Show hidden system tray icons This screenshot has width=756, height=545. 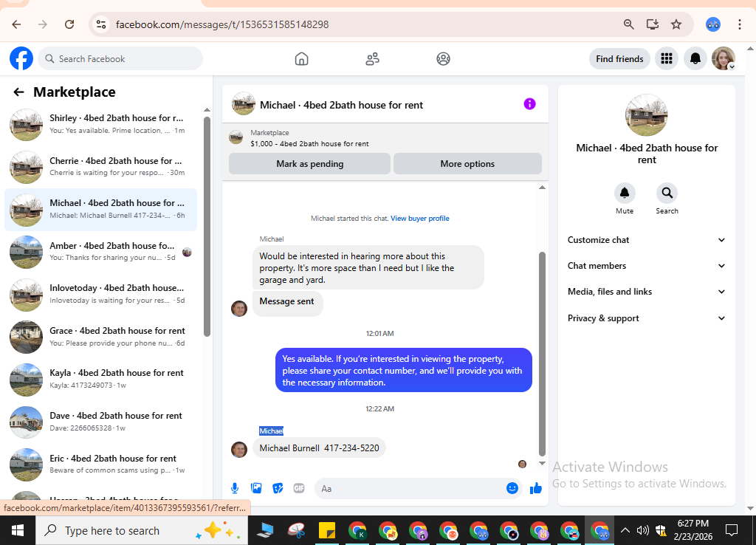625,530
